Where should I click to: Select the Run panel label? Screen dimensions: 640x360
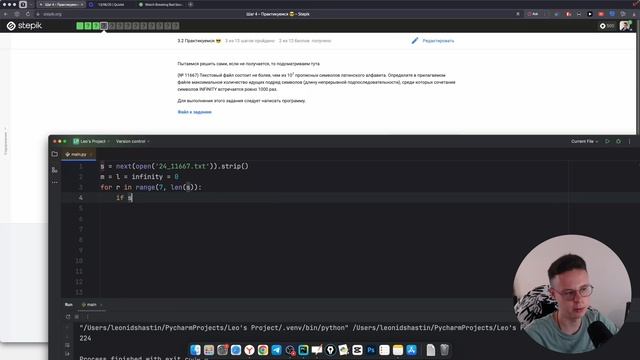(69, 304)
